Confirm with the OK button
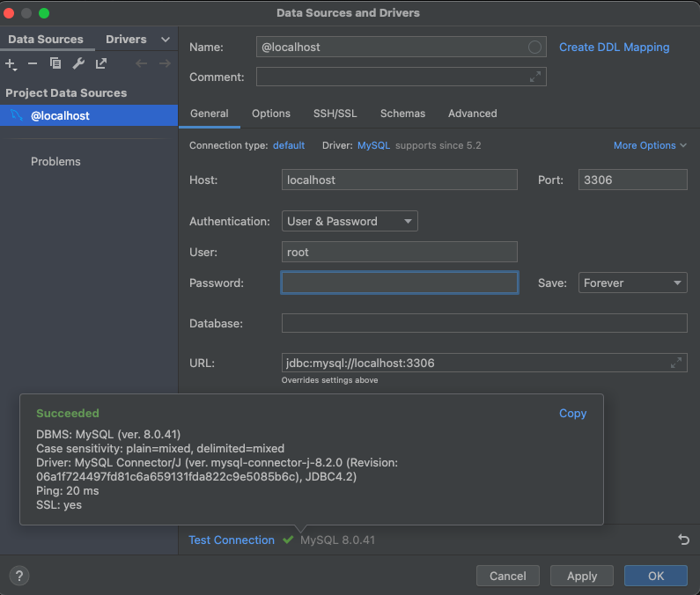The width and height of the screenshot is (700, 595). pyautogui.click(x=655, y=576)
